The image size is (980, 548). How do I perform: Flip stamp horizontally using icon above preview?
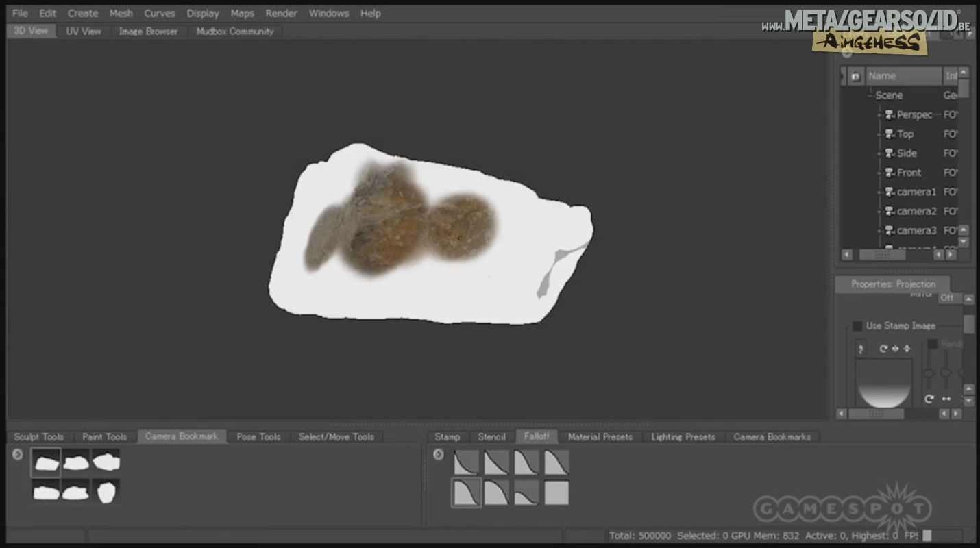click(895, 349)
